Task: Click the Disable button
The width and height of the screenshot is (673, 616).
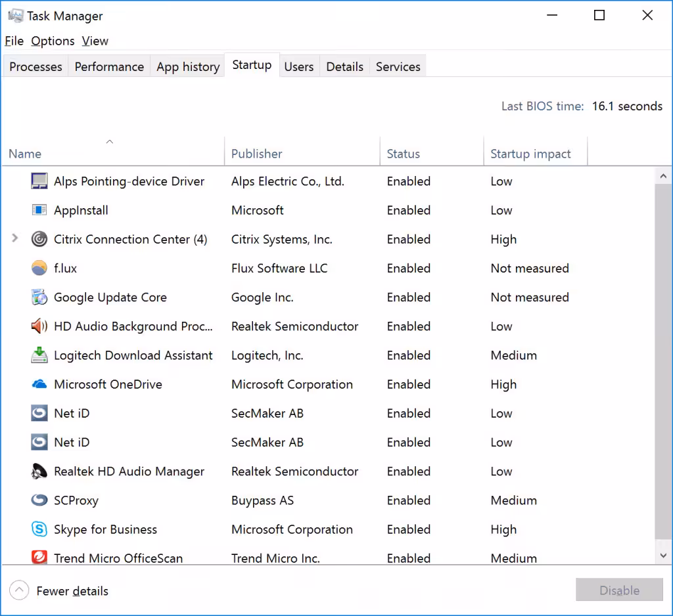Action: pos(619,590)
